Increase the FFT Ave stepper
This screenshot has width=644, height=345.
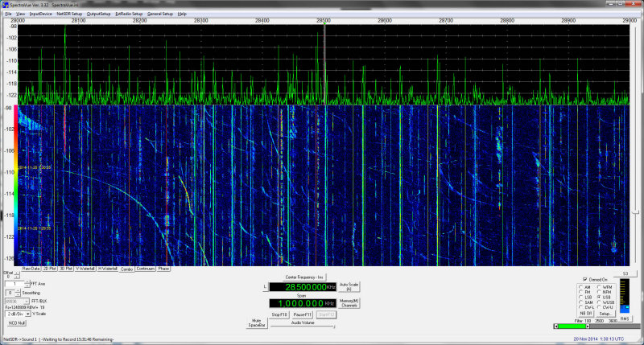[x=27, y=282]
